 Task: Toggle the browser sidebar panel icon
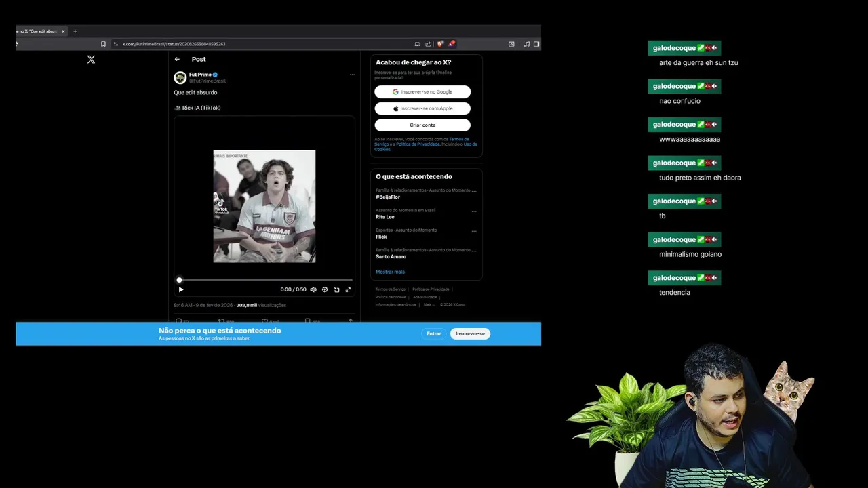(536, 44)
